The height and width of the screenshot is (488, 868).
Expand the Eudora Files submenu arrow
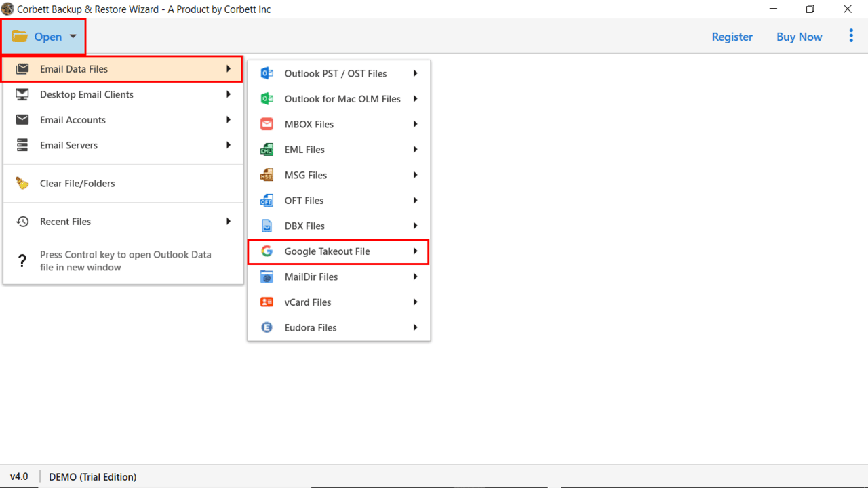point(415,327)
